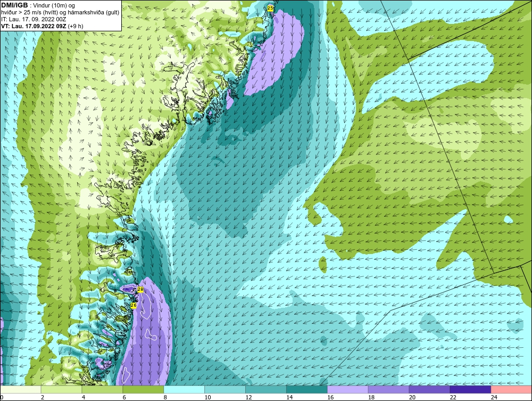Screen dimensions: 532x401
Task: Select the 0–2 m/s palest legend swatch
Action: pyautogui.click(x=21, y=389)
